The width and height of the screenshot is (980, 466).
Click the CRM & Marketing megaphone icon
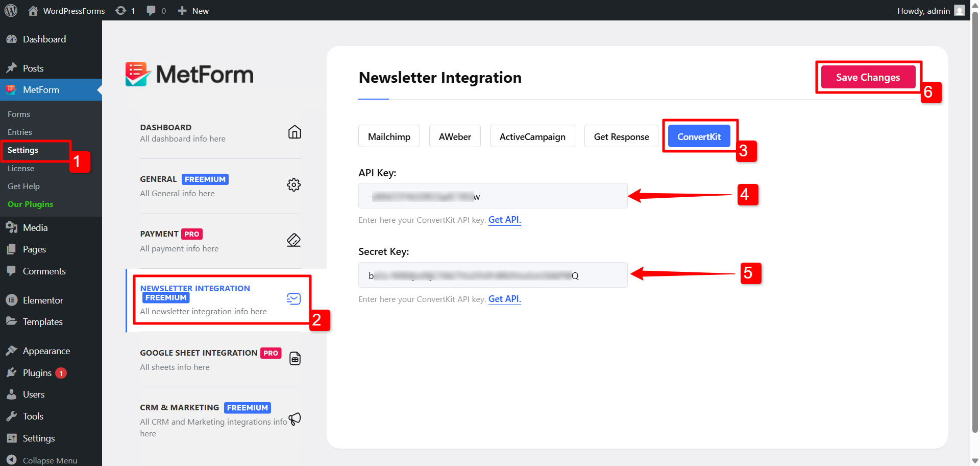(295, 419)
